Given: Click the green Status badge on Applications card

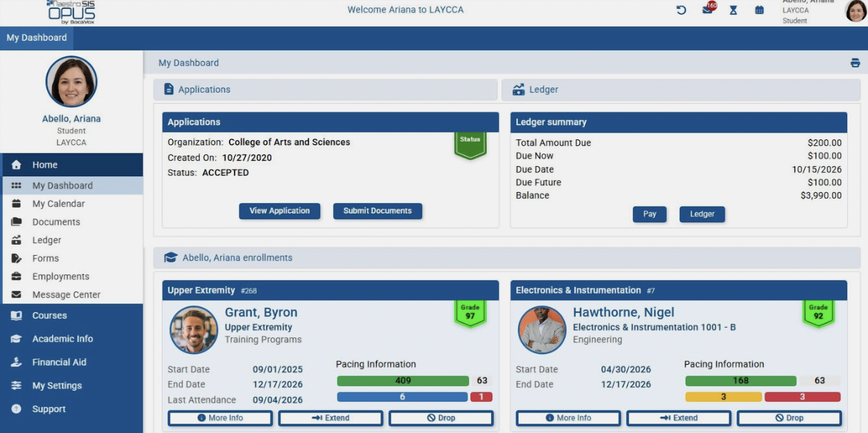Looking at the screenshot, I should [x=470, y=146].
